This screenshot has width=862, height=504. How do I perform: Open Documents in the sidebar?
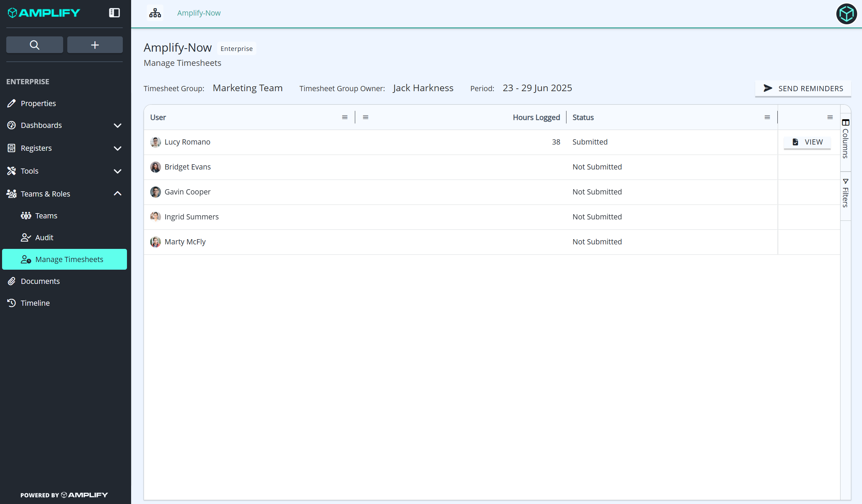point(65,281)
